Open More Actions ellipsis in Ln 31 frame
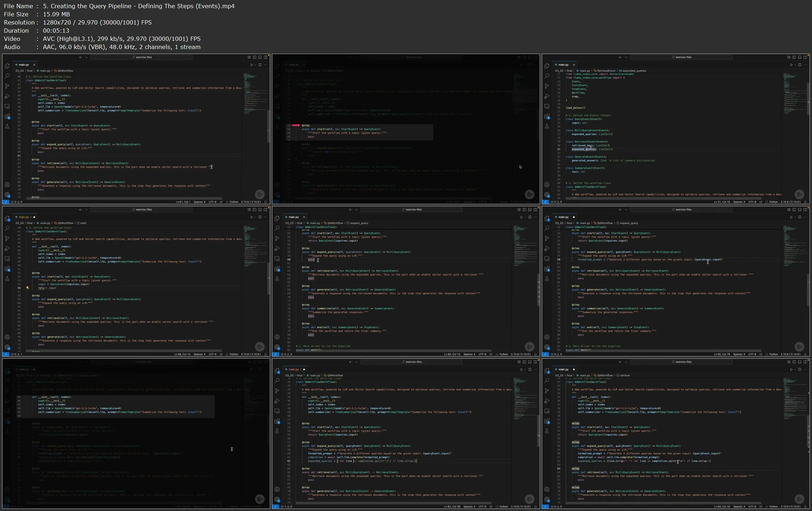Viewport: 812px width, 511px height. tap(805, 65)
